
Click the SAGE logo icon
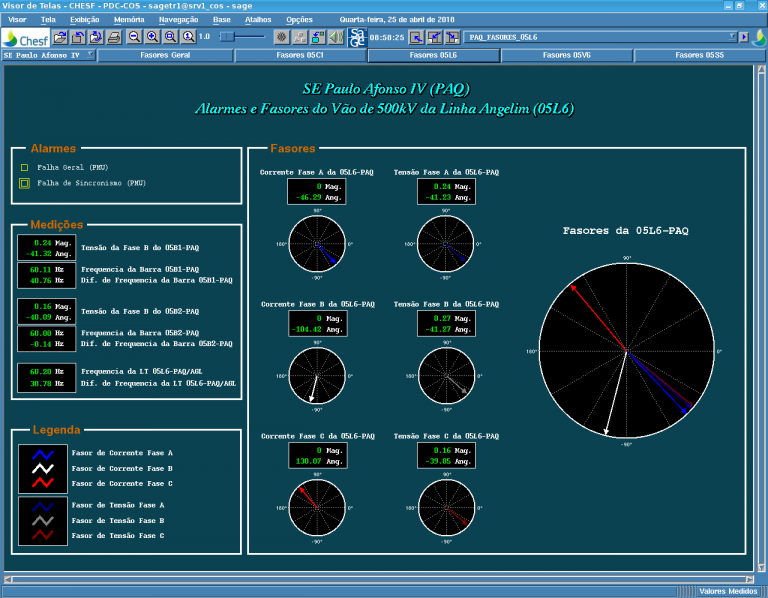[357, 37]
